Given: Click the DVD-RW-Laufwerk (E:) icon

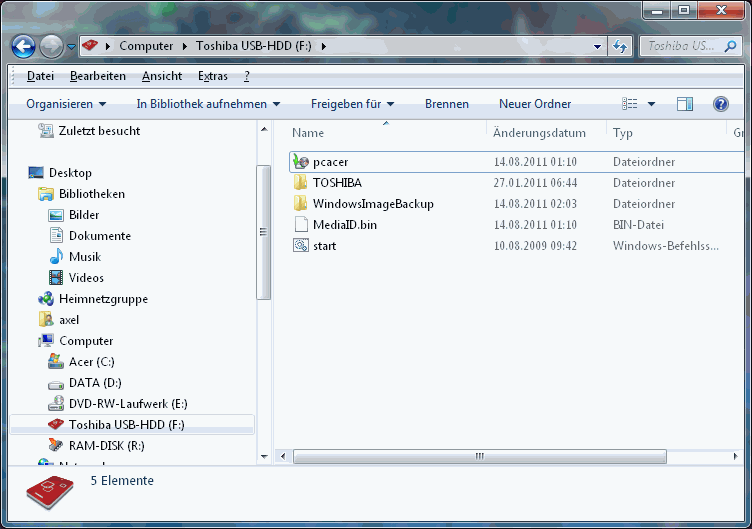Looking at the screenshot, I should pyautogui.click(x=56, y=404).
